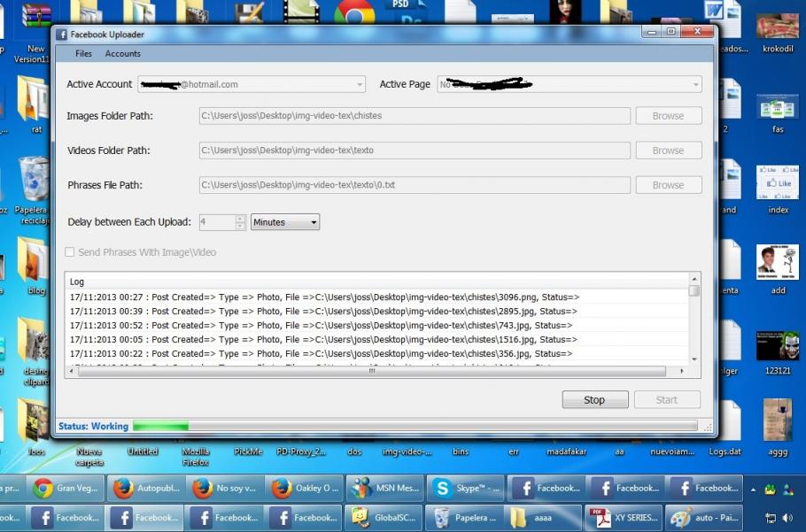Select the blog folder on desktop
The width and height of the screenshot is (806, 532).
pos(35,266)
